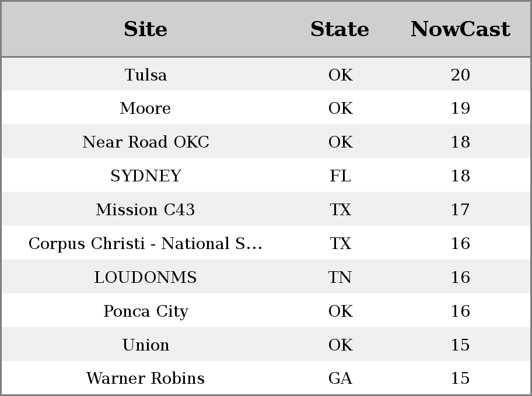Viewport: 532px width, 396px height.
Task: Select the SYDNEY site entry
Action: coord(146,176)
